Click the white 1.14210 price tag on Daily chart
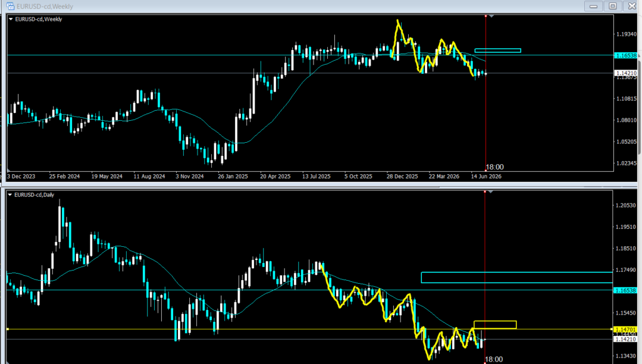Screen dimensions: 642x364 (x=625, y=339)
